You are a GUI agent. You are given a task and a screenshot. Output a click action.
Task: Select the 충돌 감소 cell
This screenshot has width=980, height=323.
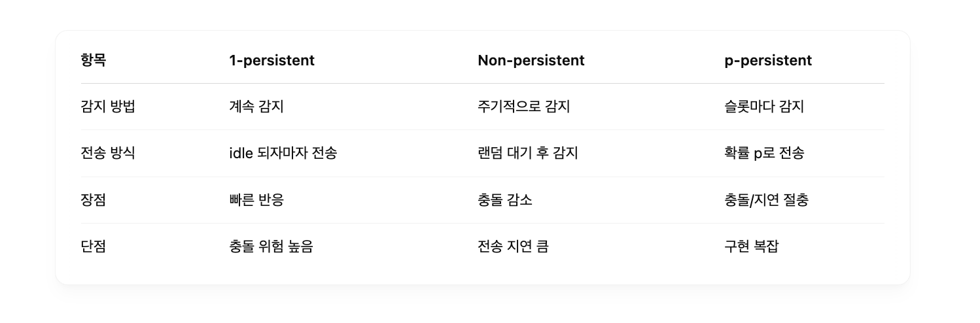tap(505, 200)
